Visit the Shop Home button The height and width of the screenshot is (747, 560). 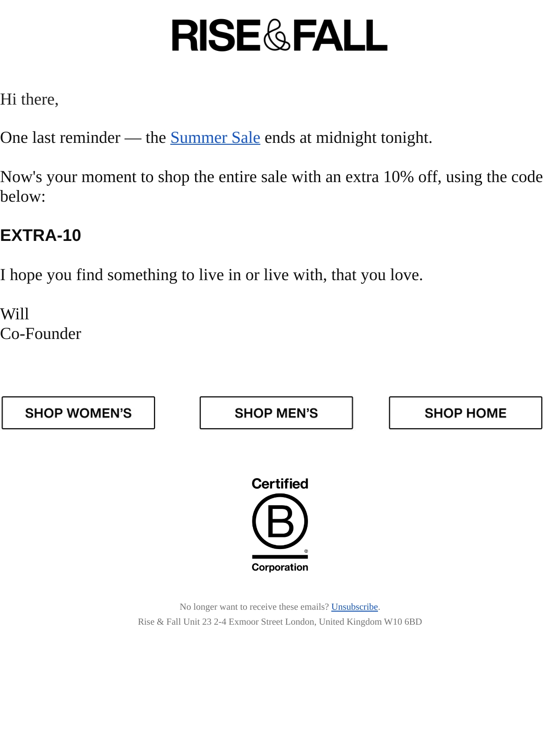(x=466, y=413)
